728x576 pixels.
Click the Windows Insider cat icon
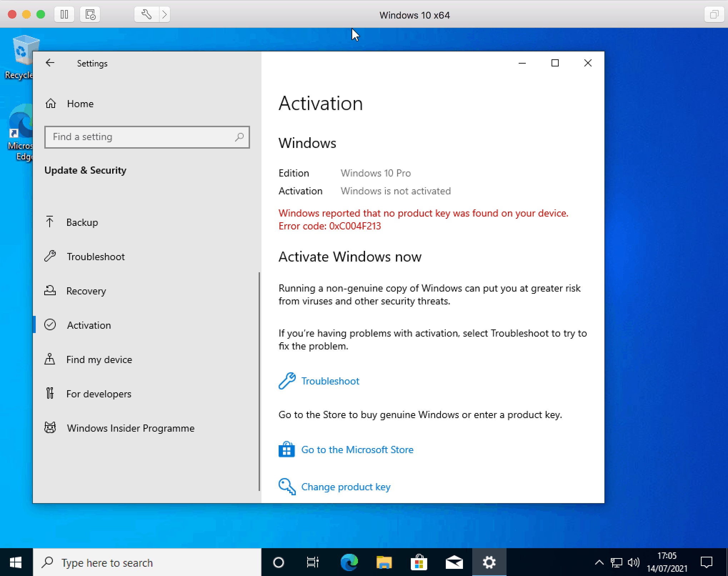pyautogui.click(x=50, y=428)
